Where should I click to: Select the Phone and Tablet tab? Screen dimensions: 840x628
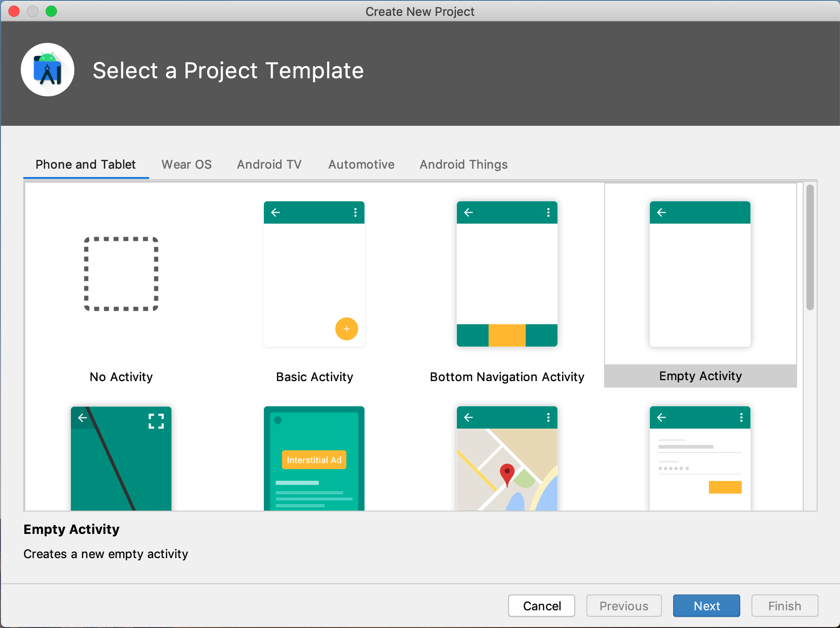(86, 164)
